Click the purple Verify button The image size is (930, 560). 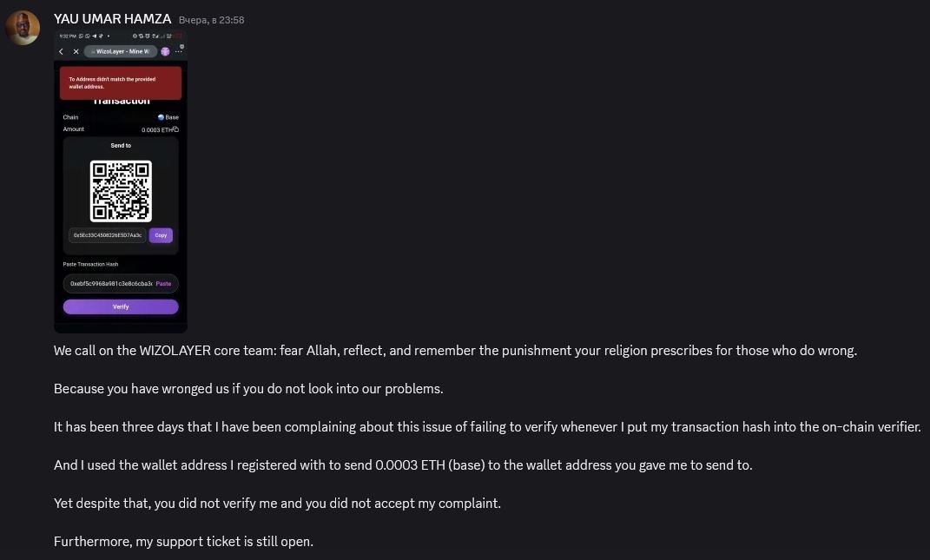(x=121, y=306)
